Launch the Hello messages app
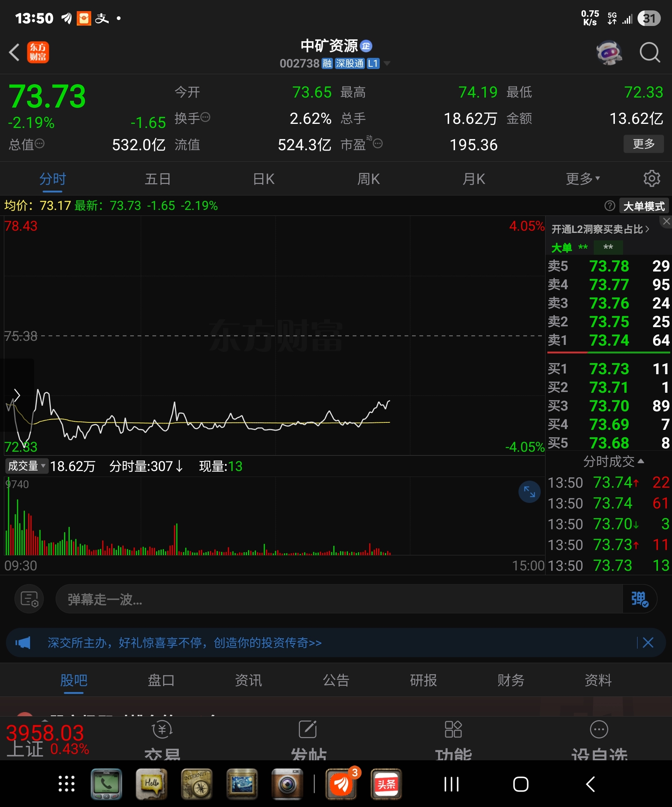 [151, 784]
